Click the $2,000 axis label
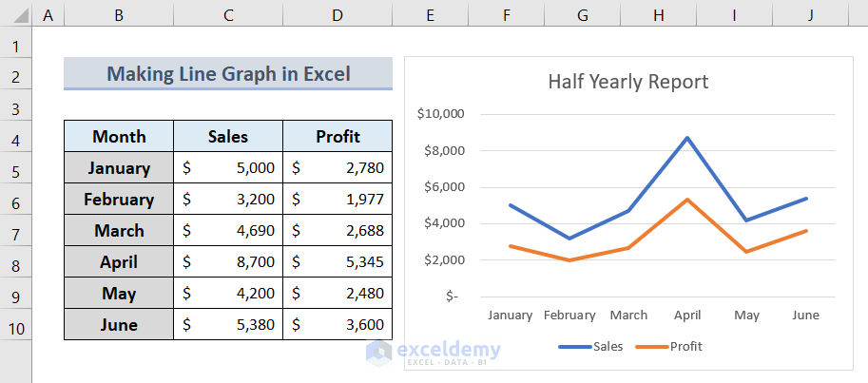The image size is (868, 383). tap(444, 260)
